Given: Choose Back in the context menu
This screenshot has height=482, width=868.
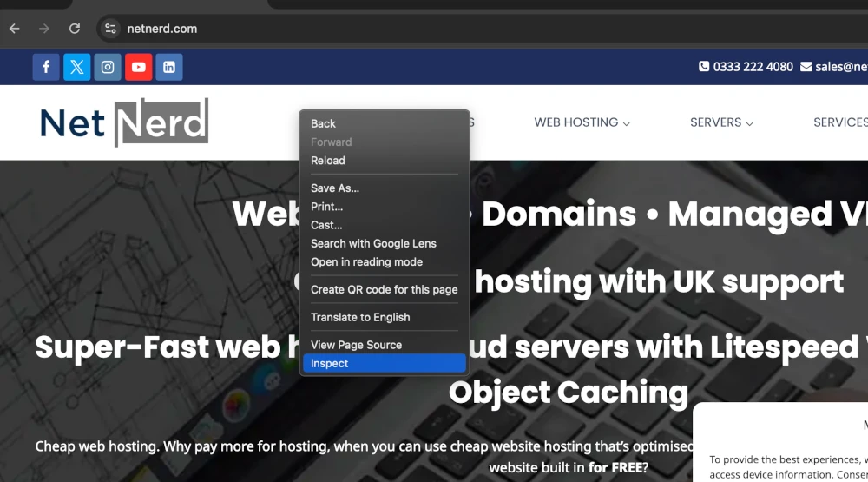Looking at the screenshot, I should (385, 123).
